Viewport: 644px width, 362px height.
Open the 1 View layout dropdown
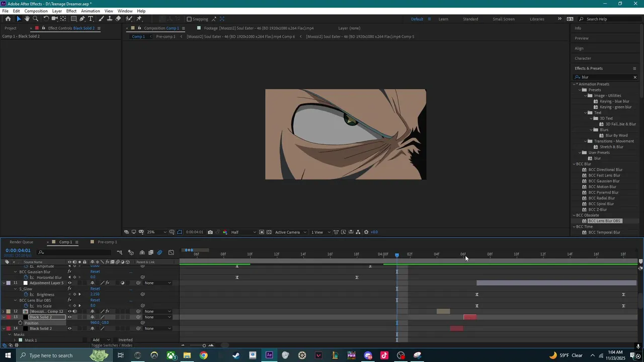point(319,232)
